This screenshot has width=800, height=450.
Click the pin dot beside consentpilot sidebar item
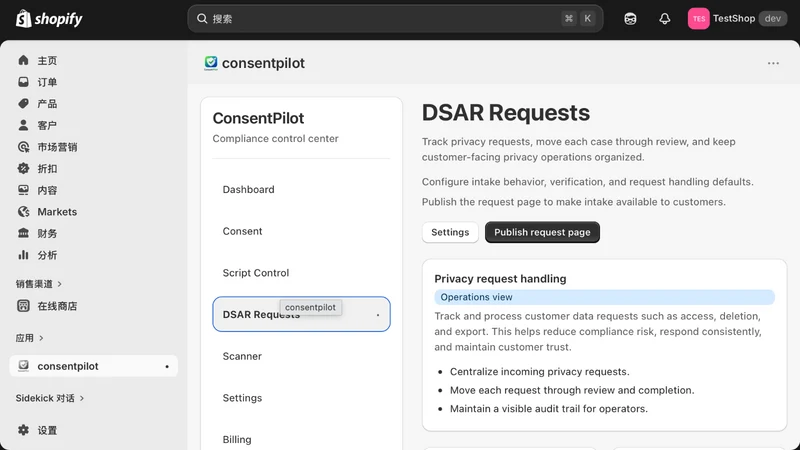click(167, 366)
